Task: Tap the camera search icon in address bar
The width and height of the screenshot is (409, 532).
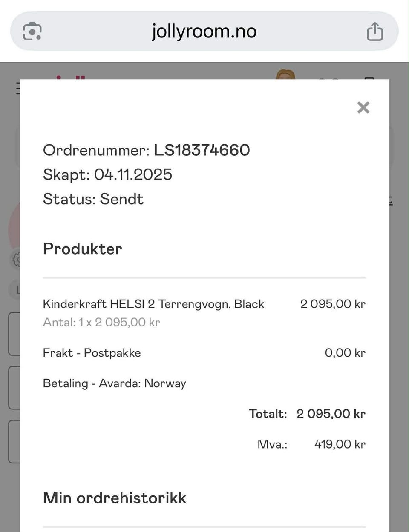Action: [32, 31]
